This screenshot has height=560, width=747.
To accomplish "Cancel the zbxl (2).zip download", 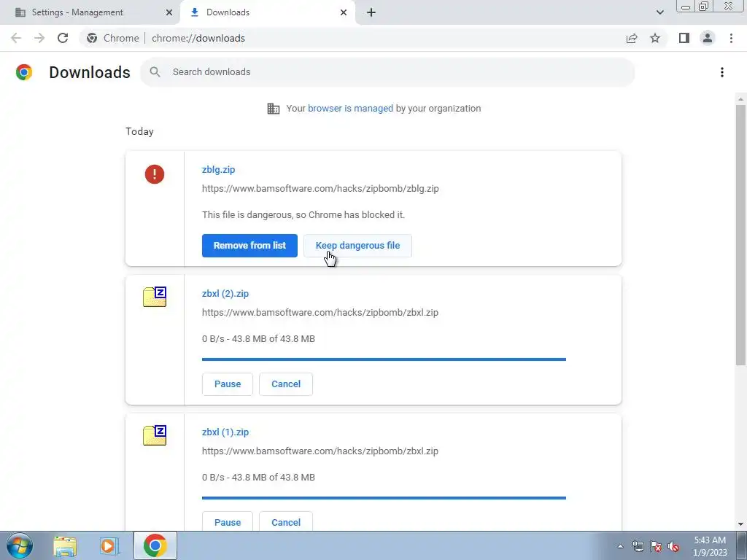I will pyautogui.click(x=286, y=384).
